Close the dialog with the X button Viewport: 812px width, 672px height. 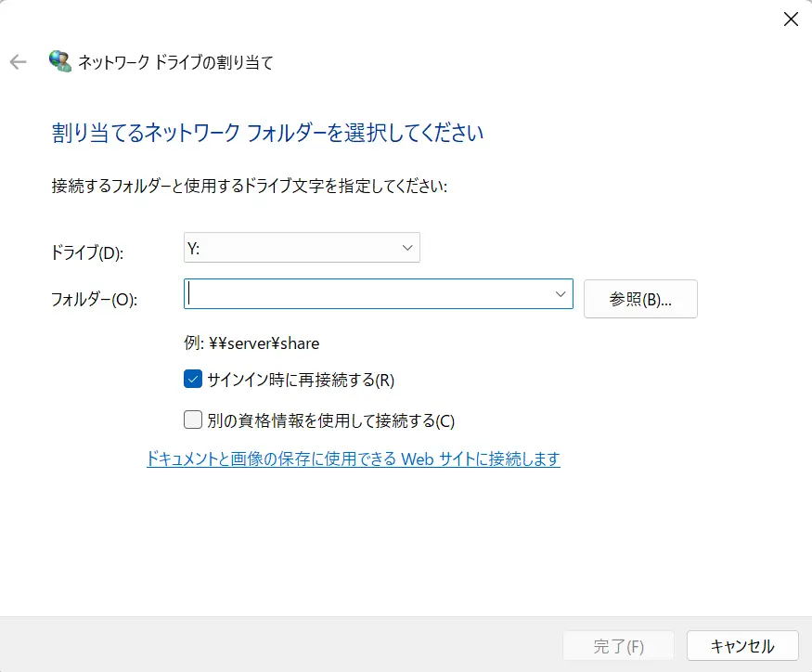[x=791, y=19]
